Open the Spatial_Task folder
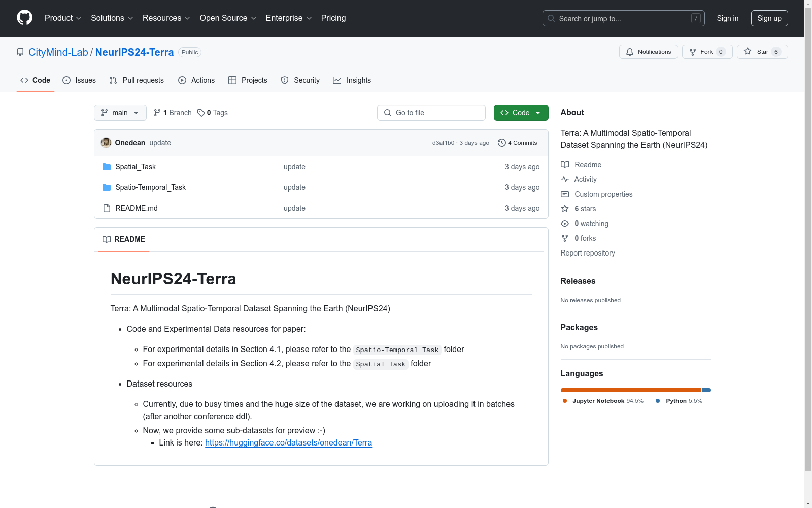 136,167
